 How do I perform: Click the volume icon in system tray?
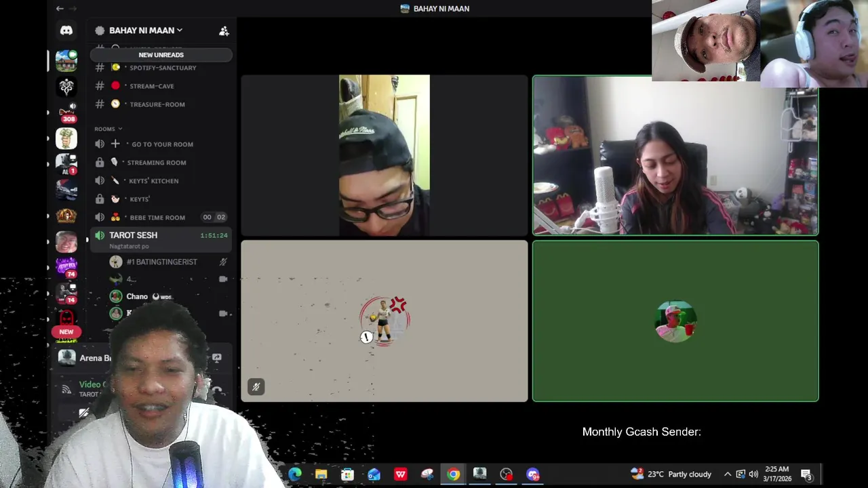(x=753, y=474)
